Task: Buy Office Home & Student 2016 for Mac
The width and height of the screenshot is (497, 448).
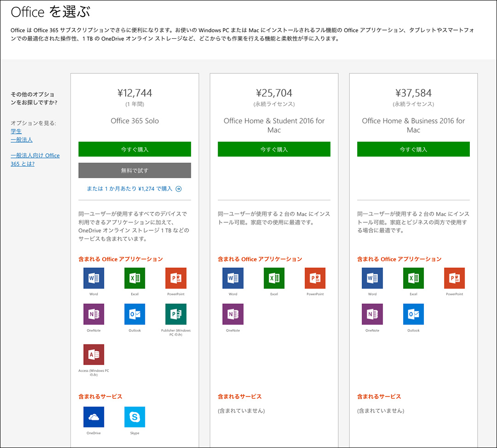Action: (x=274, y=149)
